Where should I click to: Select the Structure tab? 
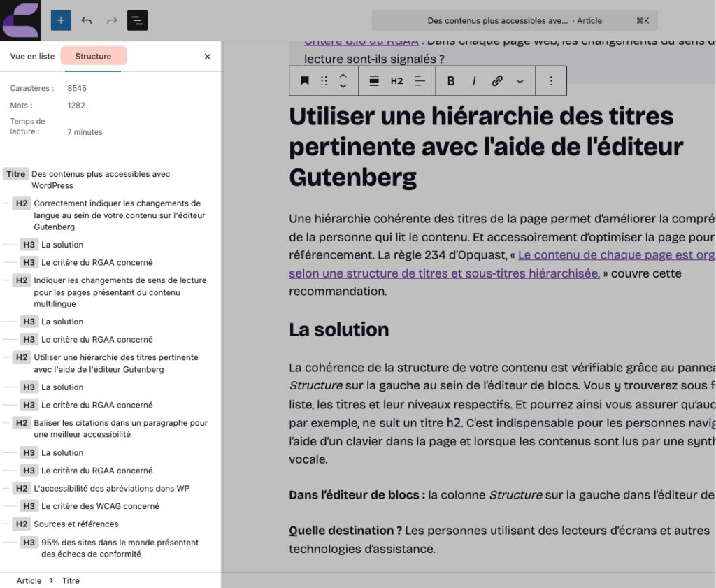93,56
